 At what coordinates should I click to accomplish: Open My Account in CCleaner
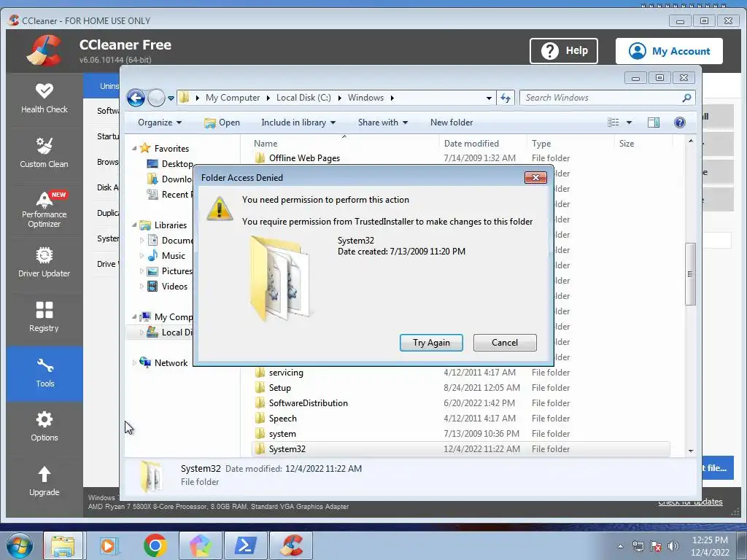point(669,51)
